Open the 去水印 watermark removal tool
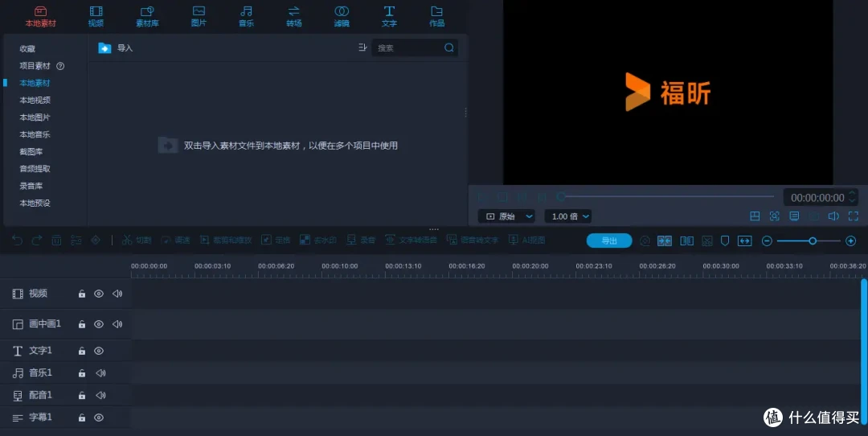Image resolution: width=868 pixels, height=436 pixels. 317,240
